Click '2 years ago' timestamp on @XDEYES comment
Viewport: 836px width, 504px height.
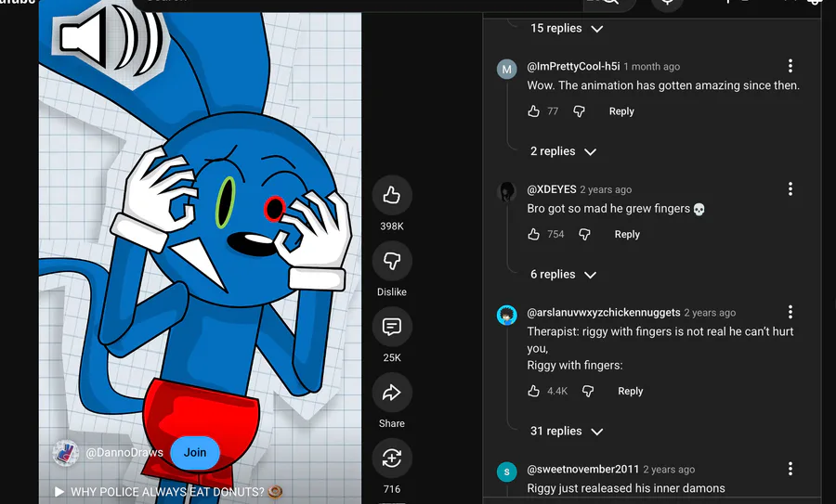tap(606, 189)
